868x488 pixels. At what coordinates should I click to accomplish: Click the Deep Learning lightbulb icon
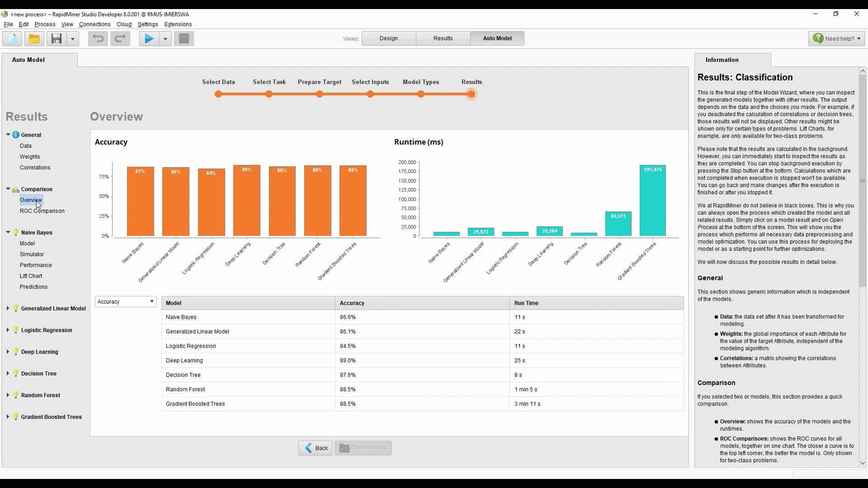(16, 352)
